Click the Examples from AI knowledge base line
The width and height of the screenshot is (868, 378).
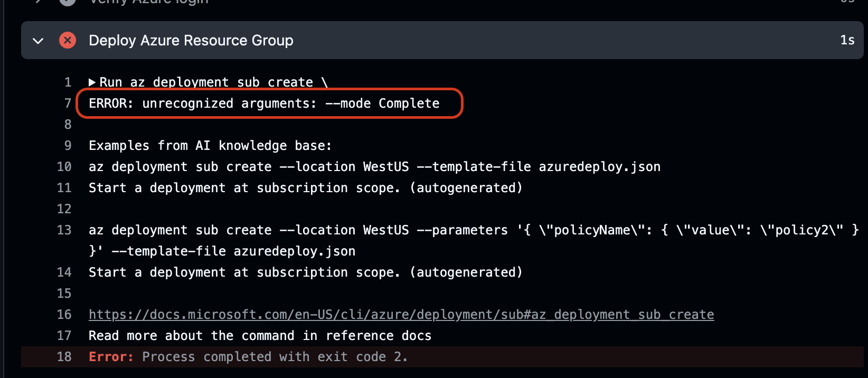[x=210, y=146]
